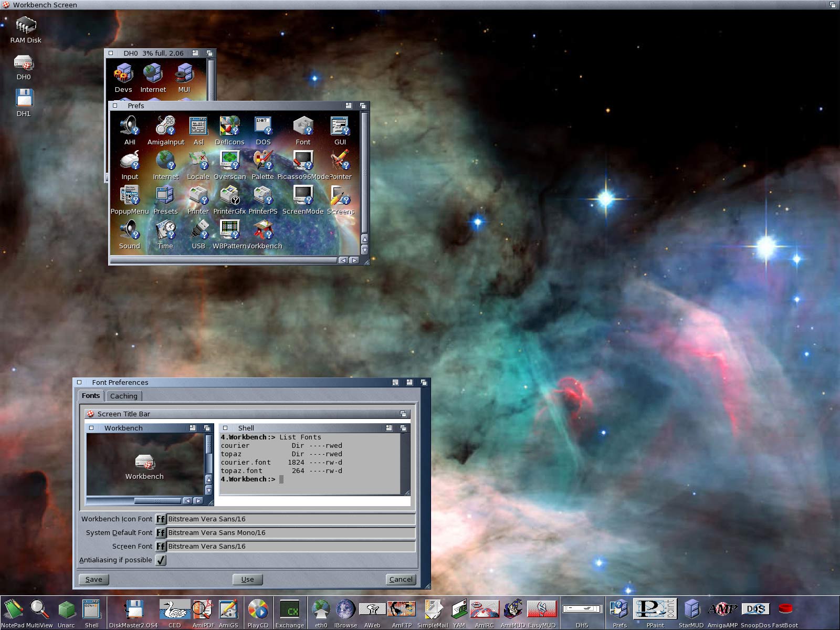
Task: Open font chooser for Workbench Icon Font
Action: tap(161, 519)
